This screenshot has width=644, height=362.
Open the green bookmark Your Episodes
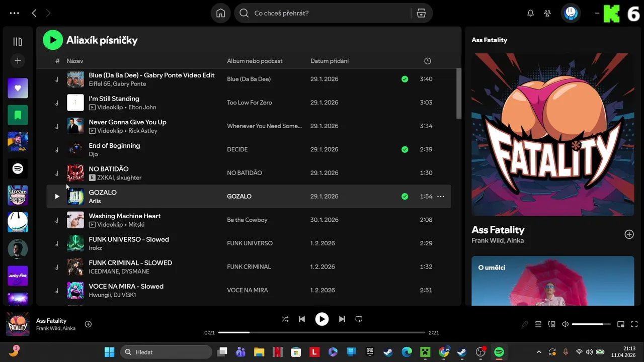click(x=18, y=115)
